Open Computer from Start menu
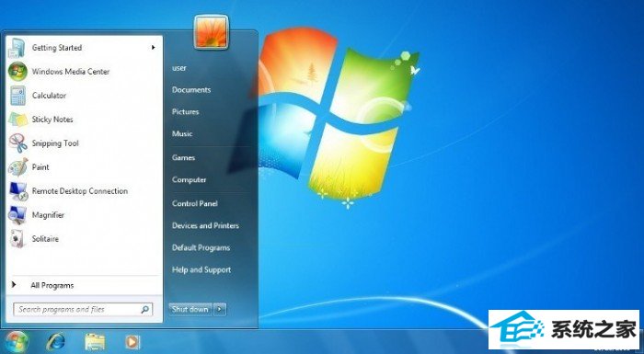Viewport: 644px width, 354px height. pyautogui.click(x=189, y=180)
